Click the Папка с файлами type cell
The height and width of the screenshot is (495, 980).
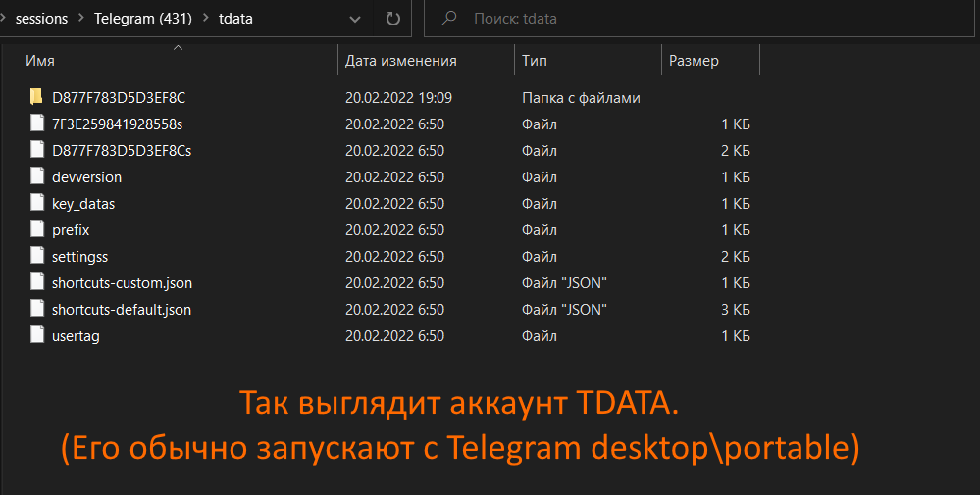coord(582,98)
